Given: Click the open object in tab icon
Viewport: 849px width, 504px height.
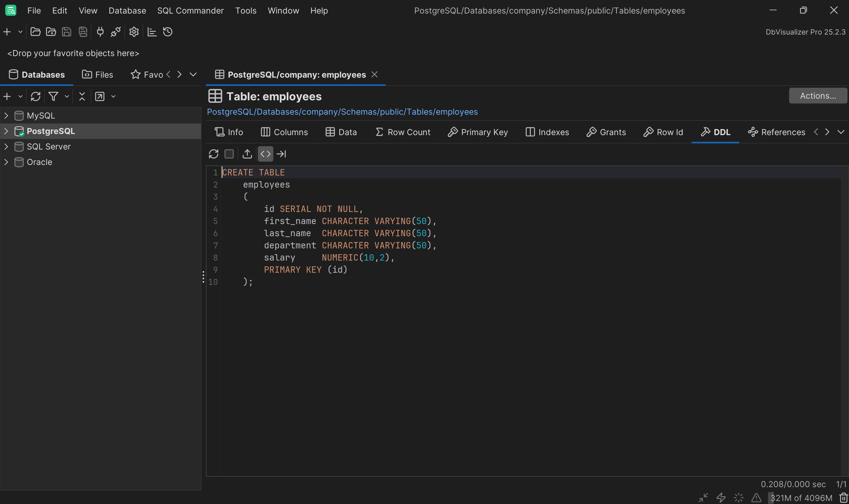Looking at the screenshot, I should (100, 96).
